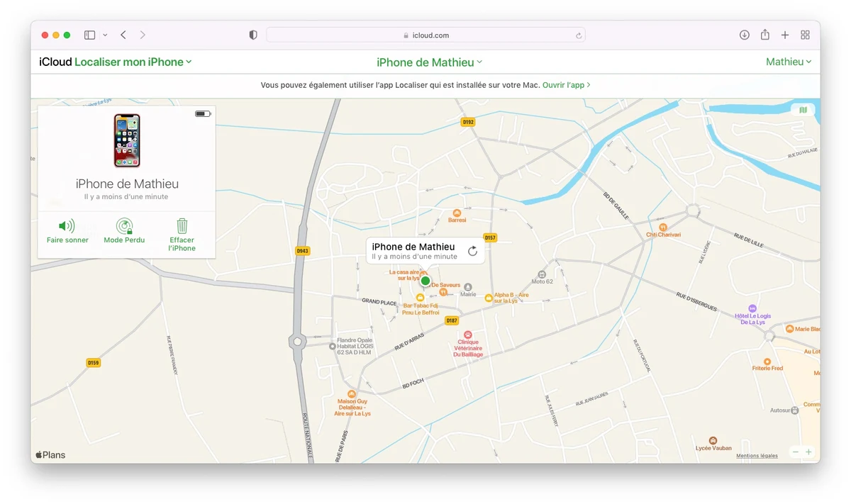The image size is (851, 504).
Task: Open the Mathieu account menu
Action: tap(789, 62)
